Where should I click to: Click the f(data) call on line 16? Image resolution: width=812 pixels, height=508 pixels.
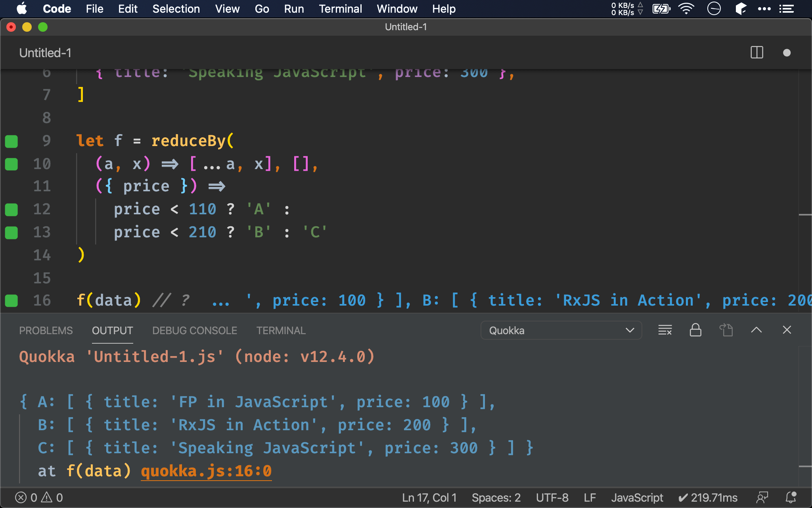pyautogui.click(x=109, y=300)
